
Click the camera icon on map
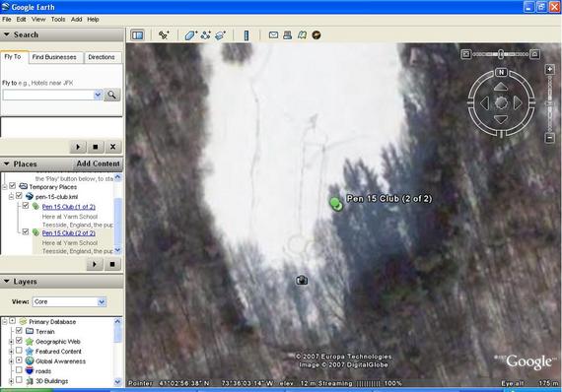pos(302,280)
